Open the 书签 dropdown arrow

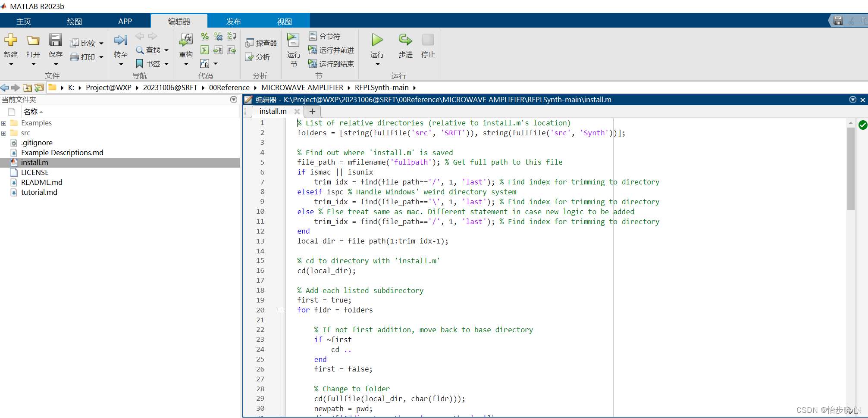pyautogui.click(x=166, y=64)
